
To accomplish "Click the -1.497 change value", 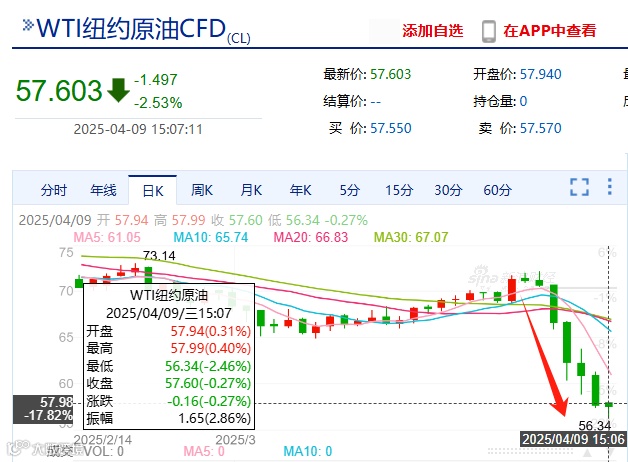I will click(x=156, y=80).
